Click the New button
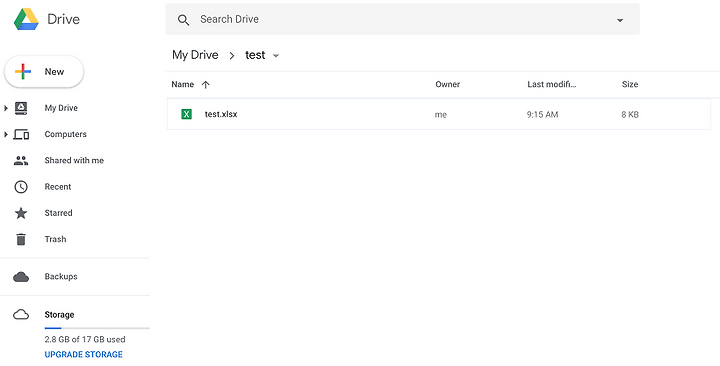The width and height of the screenshot is (720, 366). tap(44, 72)
